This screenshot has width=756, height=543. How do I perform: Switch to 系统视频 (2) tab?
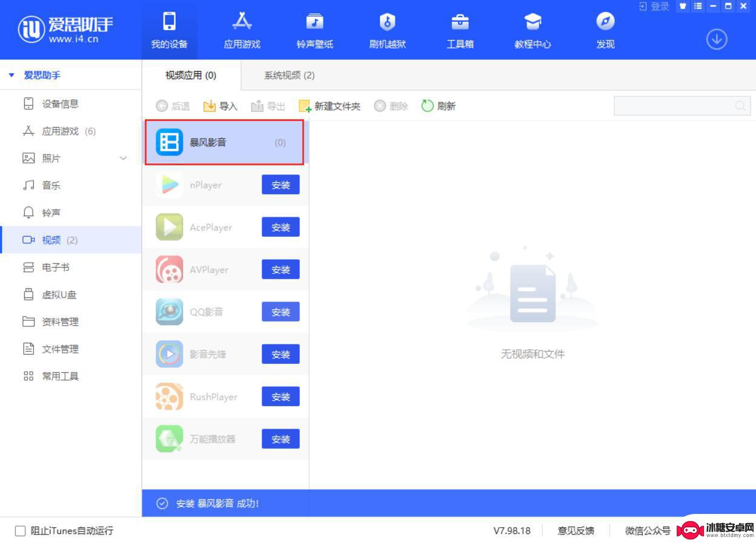289,75
